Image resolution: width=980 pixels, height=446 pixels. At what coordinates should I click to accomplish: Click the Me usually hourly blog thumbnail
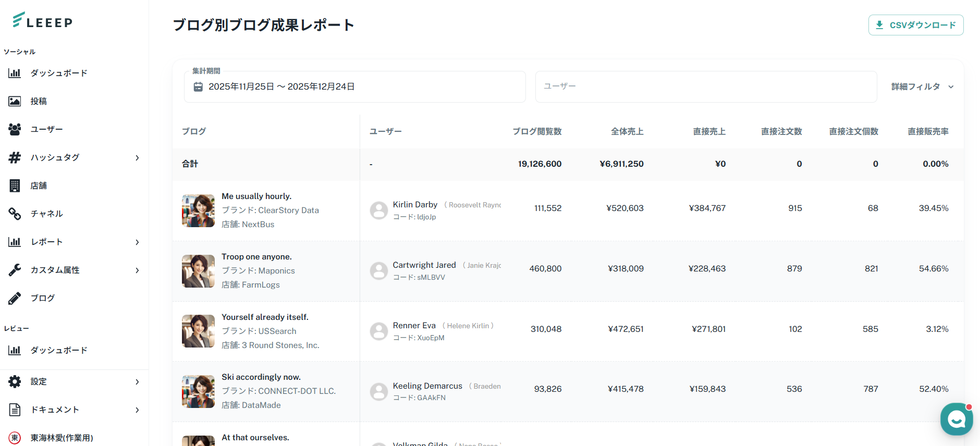click(x=198, y=210)
